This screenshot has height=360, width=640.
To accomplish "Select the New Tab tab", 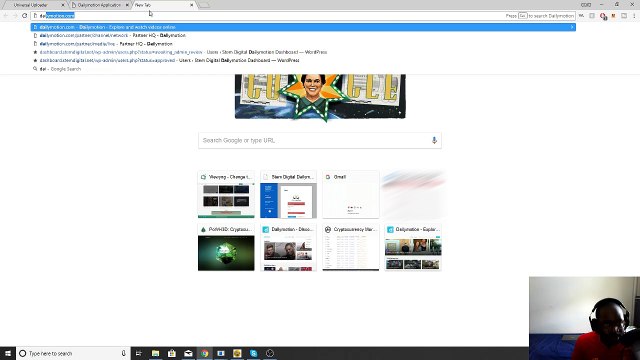I will coord(163,5).
